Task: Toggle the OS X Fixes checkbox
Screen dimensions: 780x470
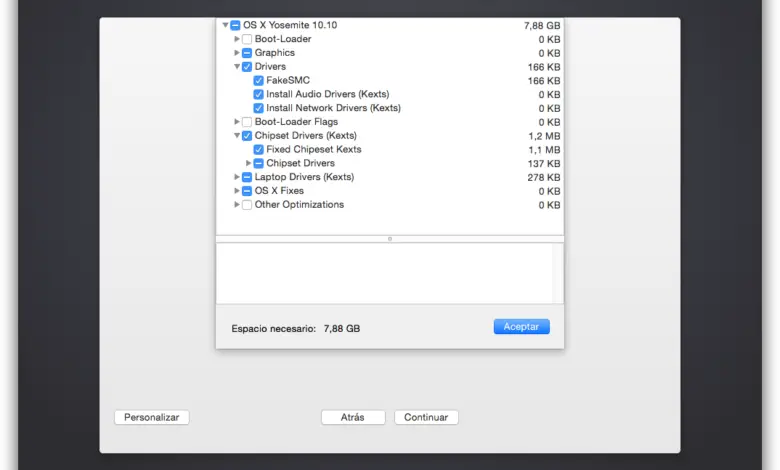Action: point(247,191)
